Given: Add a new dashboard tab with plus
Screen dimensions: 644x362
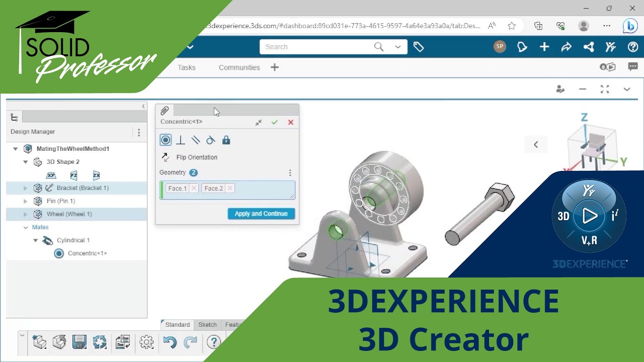Looking at the screenshot, I should pyautogui.click(x=275, y=67).
